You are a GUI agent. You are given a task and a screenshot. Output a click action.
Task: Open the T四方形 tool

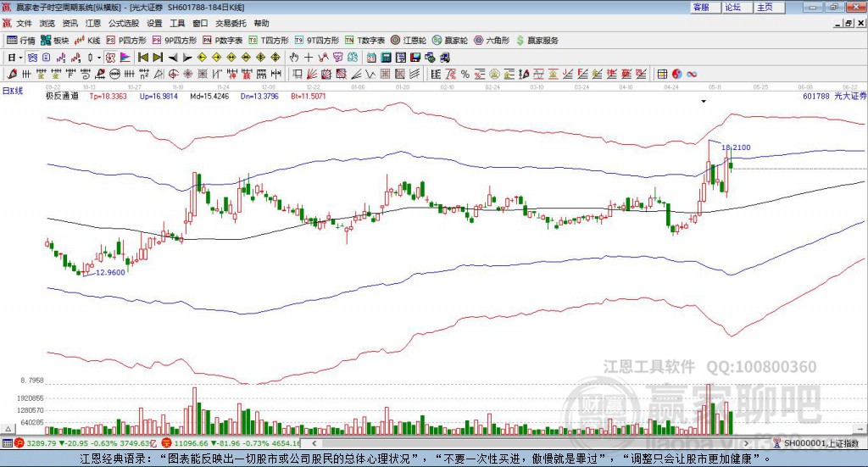(269, 41)
